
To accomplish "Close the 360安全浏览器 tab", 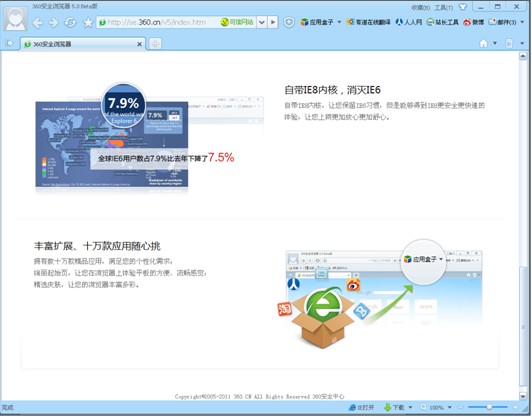I will point(139,44).
